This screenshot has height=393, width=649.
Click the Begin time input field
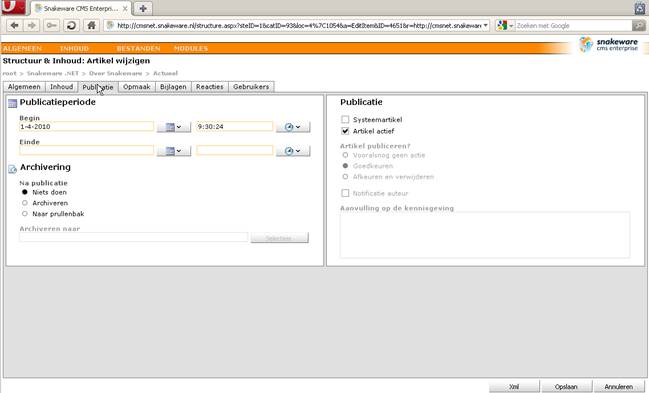pyautogui.click(x=235, y=126)
